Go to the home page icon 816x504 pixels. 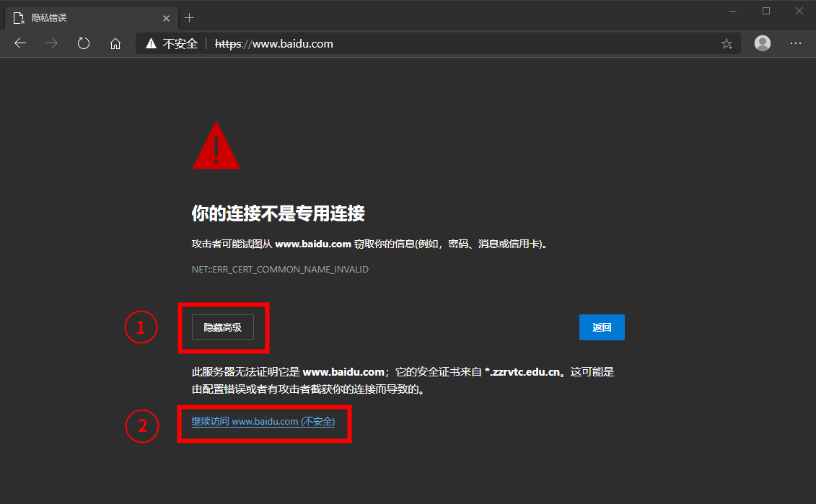coord(115,44)
